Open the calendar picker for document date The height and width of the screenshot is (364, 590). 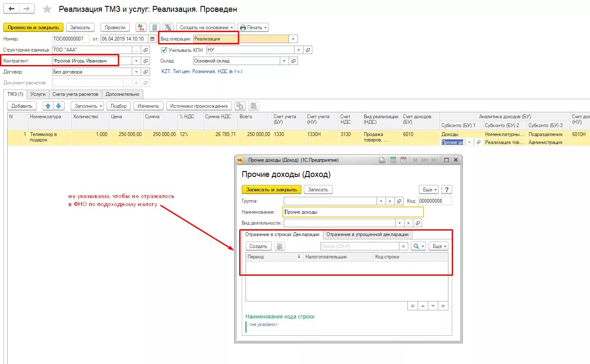(x=152, y=39)
